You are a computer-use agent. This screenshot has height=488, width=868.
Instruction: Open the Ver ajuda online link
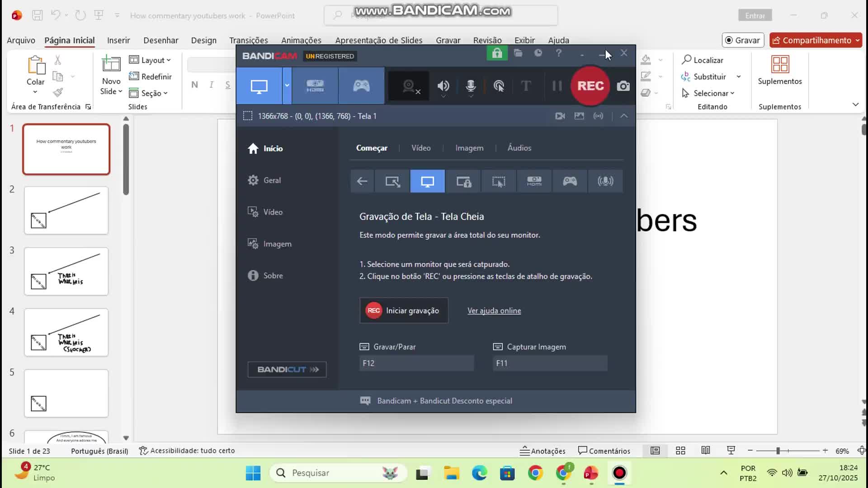[494, 310]
